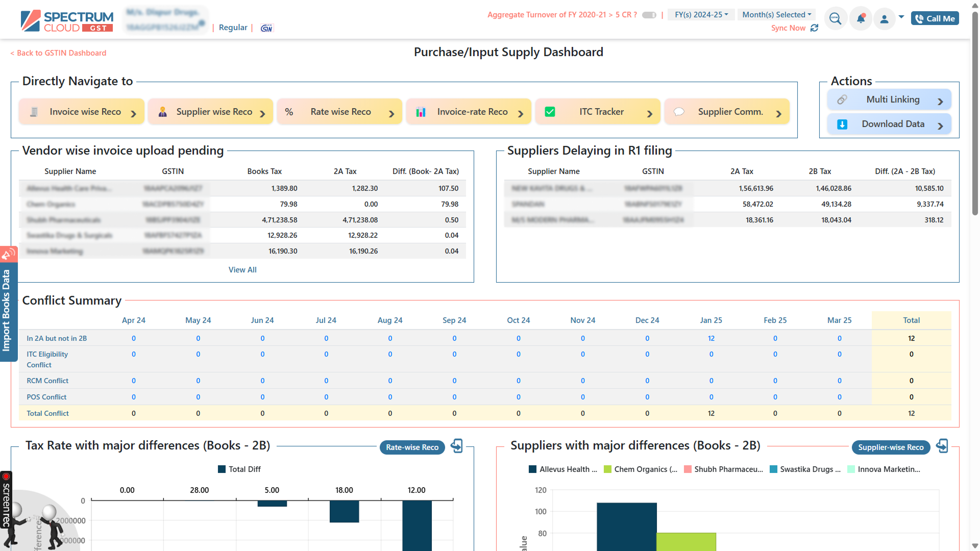
Task: Open the notifications bell icon
Action: coord(861,19)
